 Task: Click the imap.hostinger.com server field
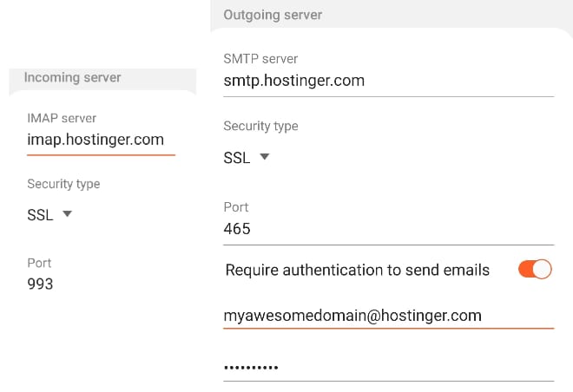click(x=95, y=139)
